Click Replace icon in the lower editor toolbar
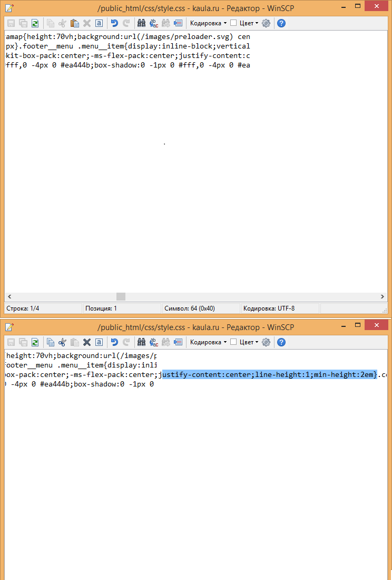The image size is (392, 580). pos(154,342)
